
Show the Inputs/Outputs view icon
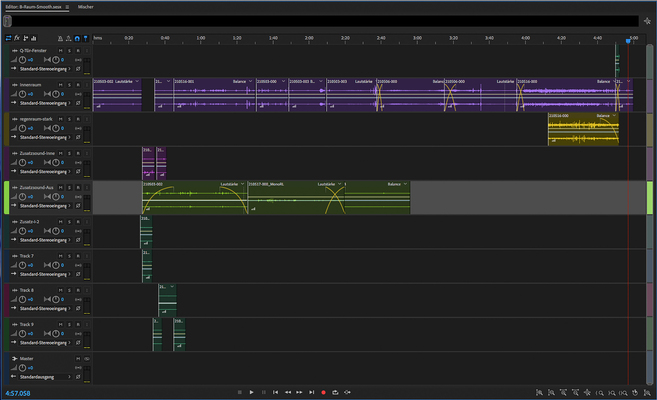tap(8, 37)
